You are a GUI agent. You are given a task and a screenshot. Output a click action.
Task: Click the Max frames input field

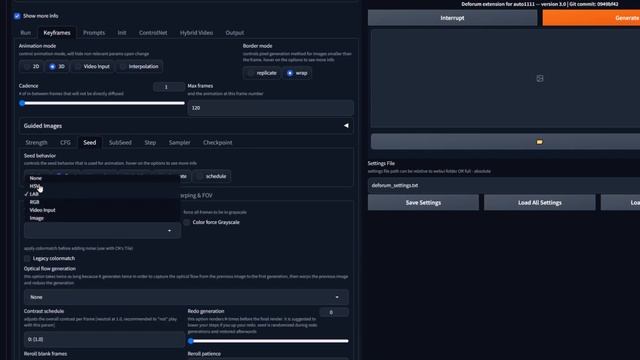(270, 108)
